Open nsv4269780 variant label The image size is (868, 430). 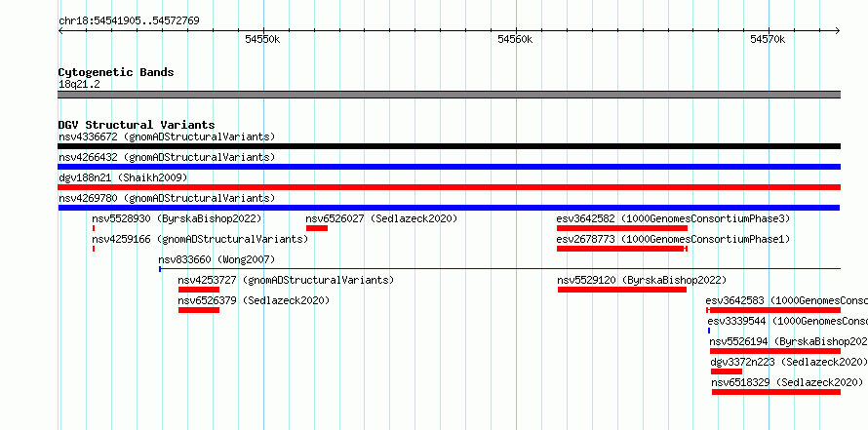pyautogui.click(x=167, y=198)
